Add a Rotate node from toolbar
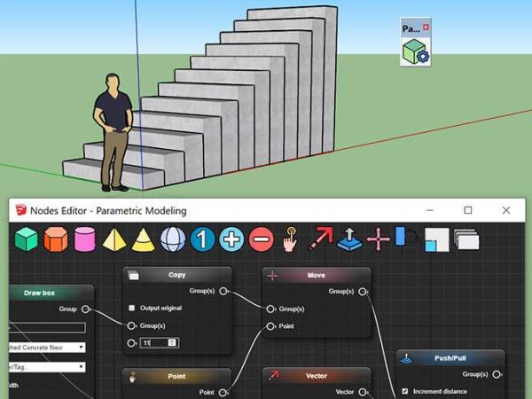Viewport: 532px width, 399px height. click(x=406, y=237)
